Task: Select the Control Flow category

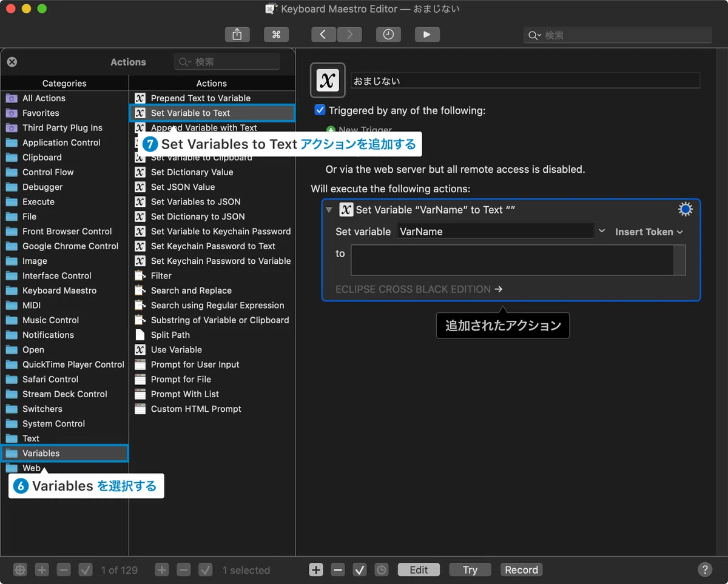Action: 64,172
